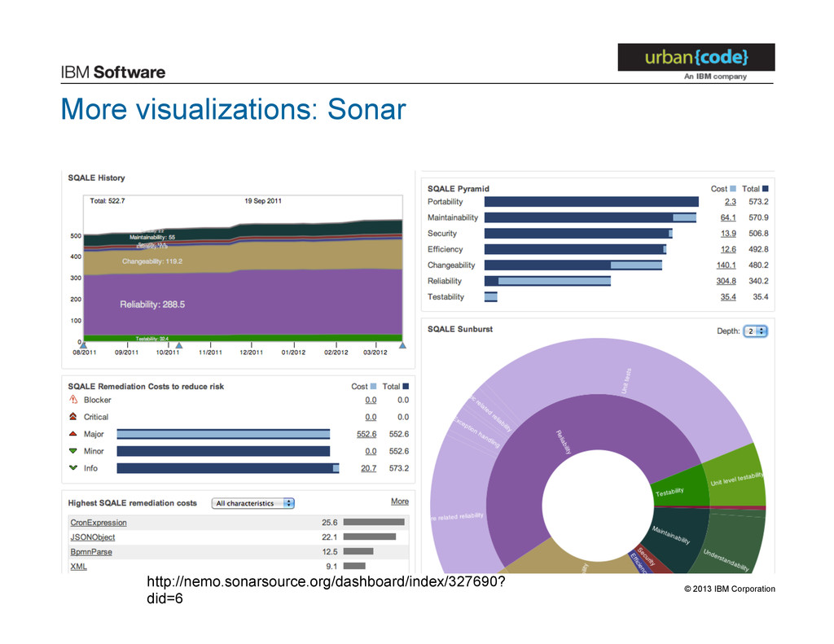This screenshot has width=834, height=644.
Task: Click Portability cost value 2.3
Action: tap(731, 202)
